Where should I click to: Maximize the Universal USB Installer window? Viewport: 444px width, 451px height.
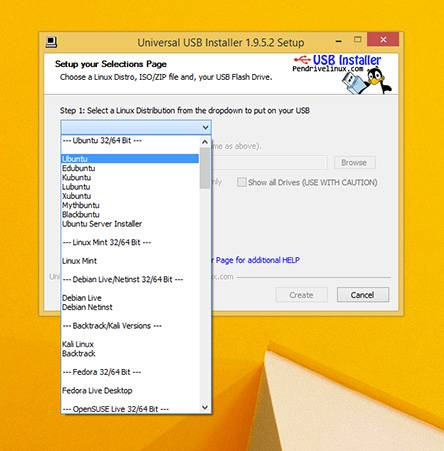[358, 40]
